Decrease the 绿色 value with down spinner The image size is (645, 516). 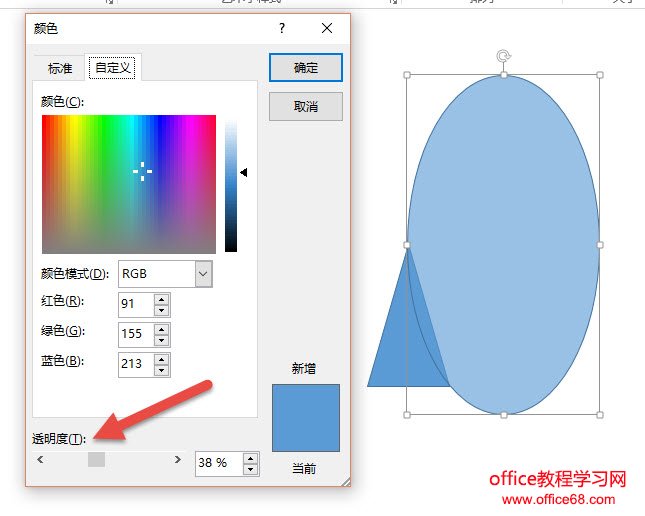(x=162, y=340)
